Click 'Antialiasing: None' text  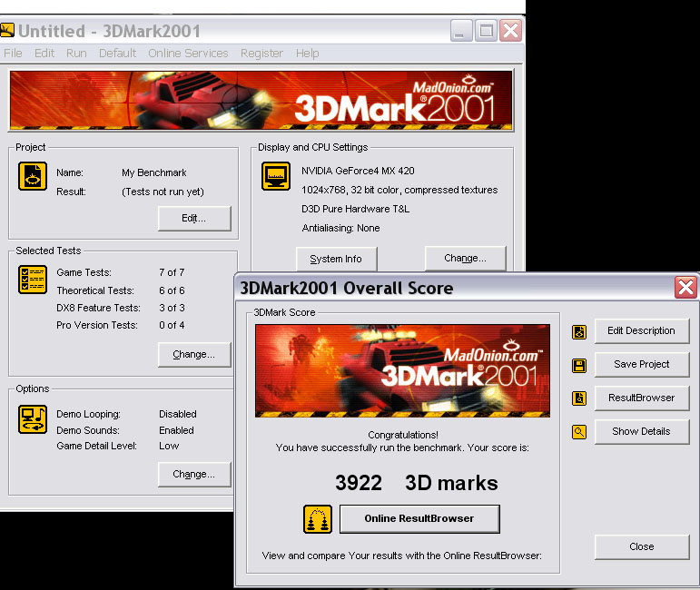click(x=340, y=228)
